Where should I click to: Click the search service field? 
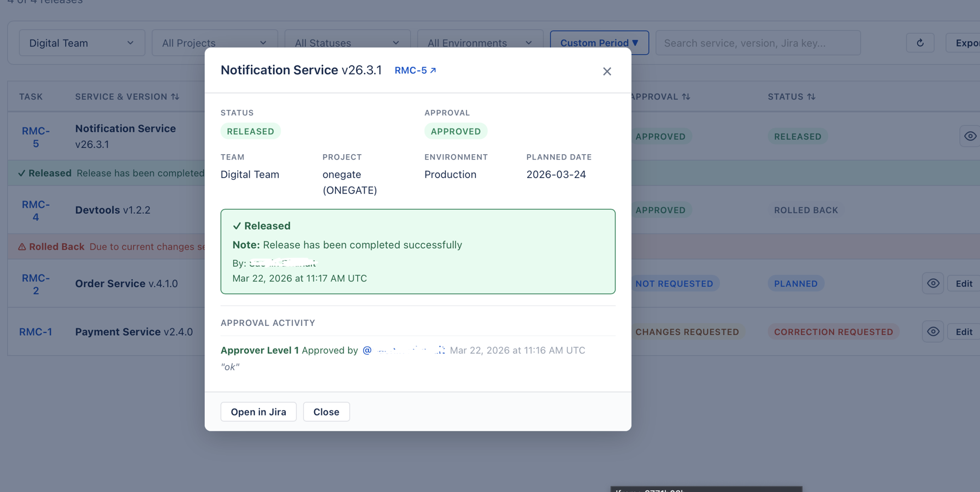(x=758, y=43)
